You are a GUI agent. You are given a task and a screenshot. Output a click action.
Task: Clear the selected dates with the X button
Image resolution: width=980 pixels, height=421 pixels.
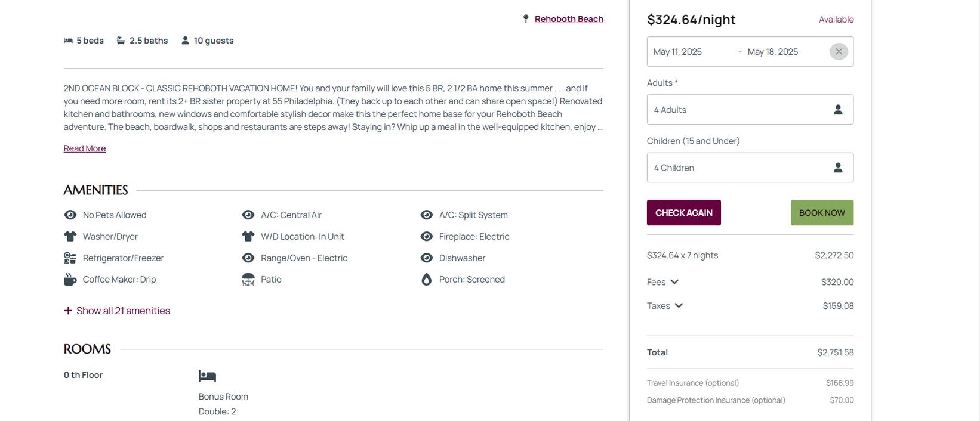(x=839, y=52)
